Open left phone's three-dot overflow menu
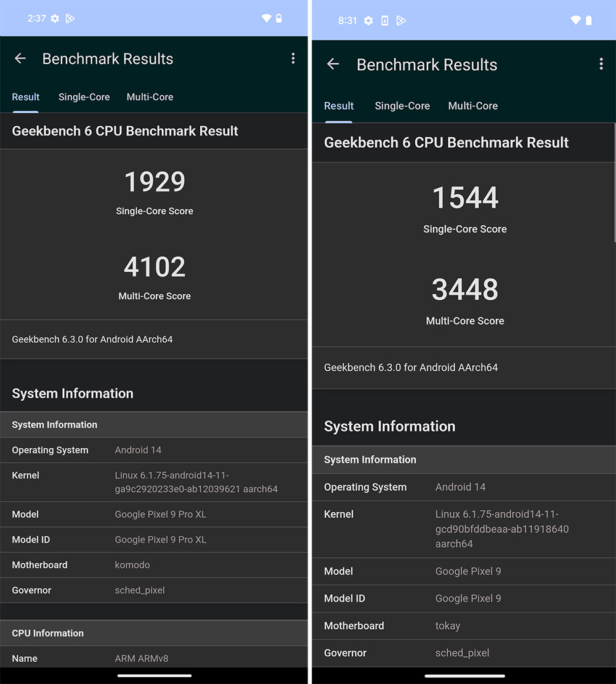The height and width of the screenshot is (684, 616). click(x=293, y=58)
